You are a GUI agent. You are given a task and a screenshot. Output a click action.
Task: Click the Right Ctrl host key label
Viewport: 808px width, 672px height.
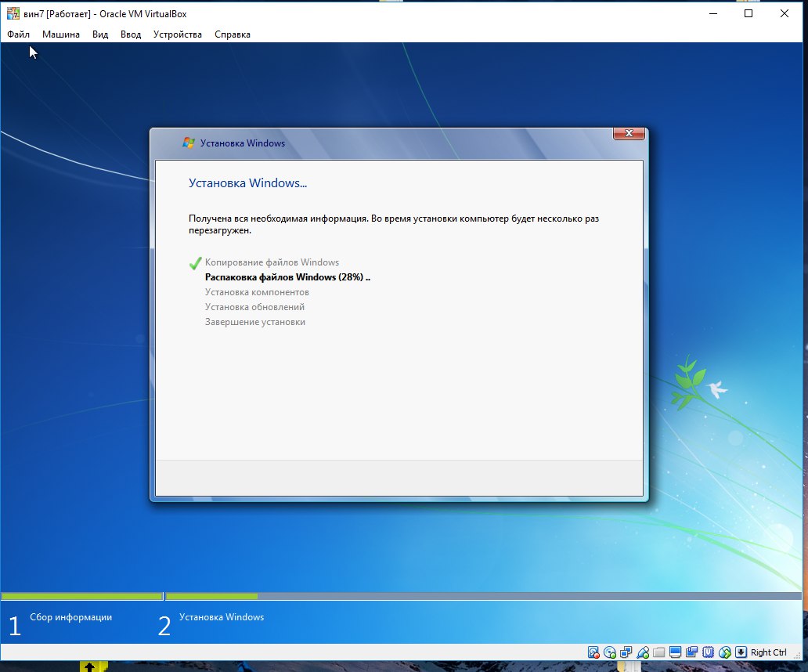click(769, 652)
